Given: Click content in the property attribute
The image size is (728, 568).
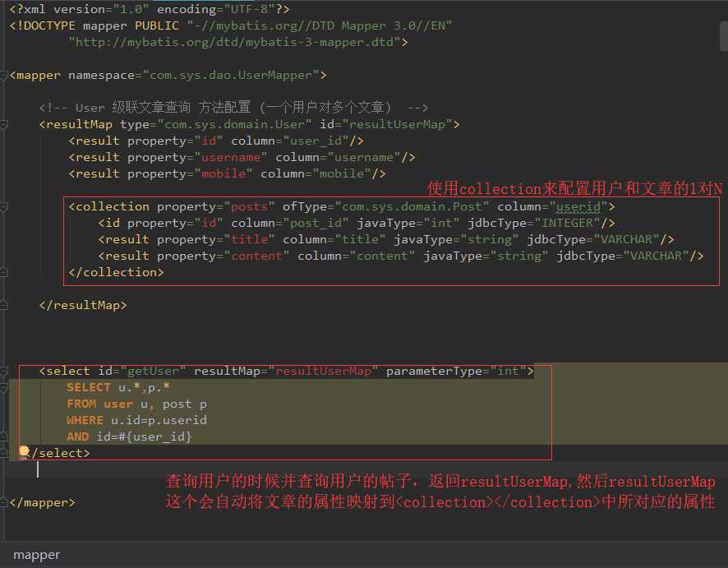Looking at the screenshot, I should [x=256, y=256].
